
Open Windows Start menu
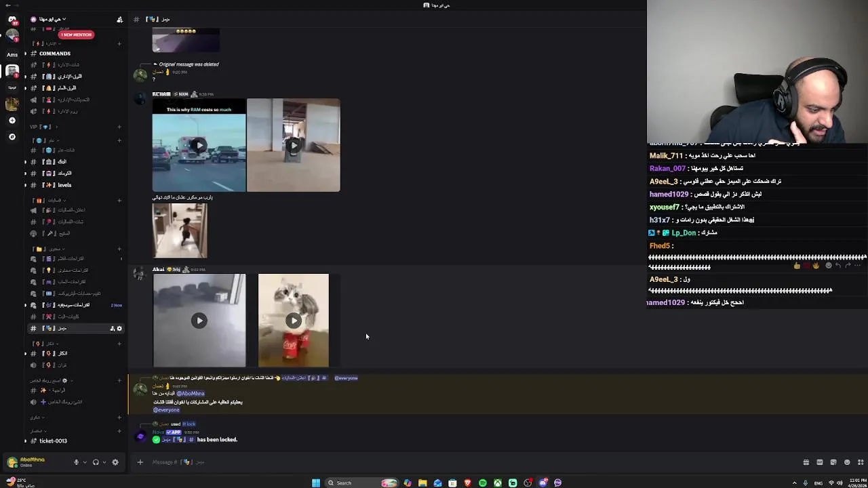coord(316,483)
